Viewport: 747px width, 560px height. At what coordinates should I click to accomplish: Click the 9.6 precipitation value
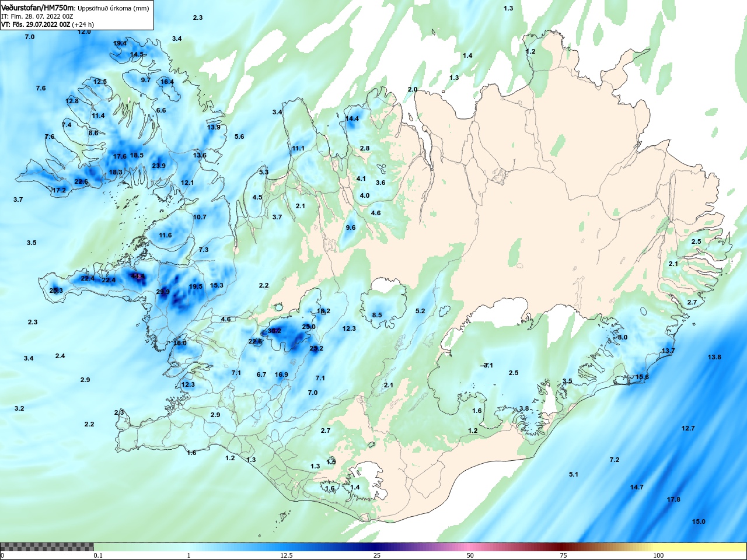[x=351, y=228]
